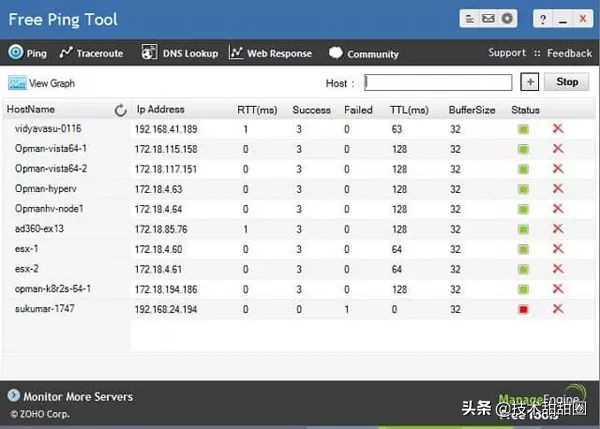
Task: Click IP address 172.18.117.151
Action: pyautogui.click(x=166, y=169)
